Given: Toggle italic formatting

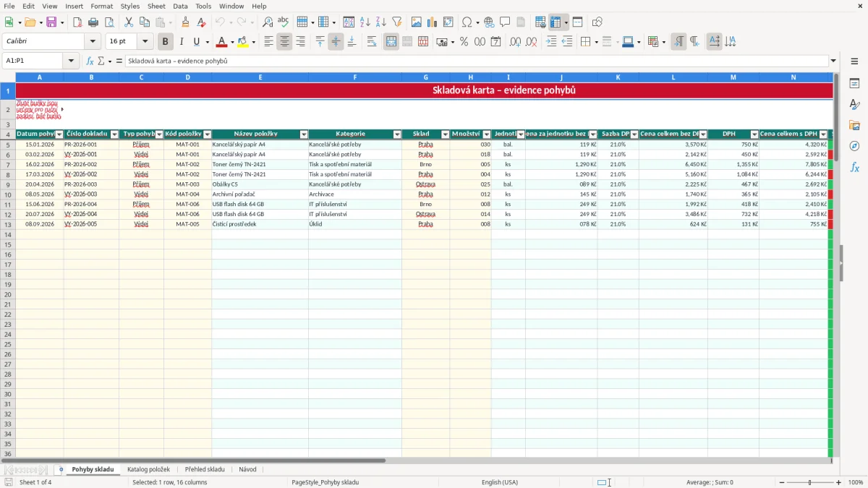Looking at the screenshot, I should (181, 42).
